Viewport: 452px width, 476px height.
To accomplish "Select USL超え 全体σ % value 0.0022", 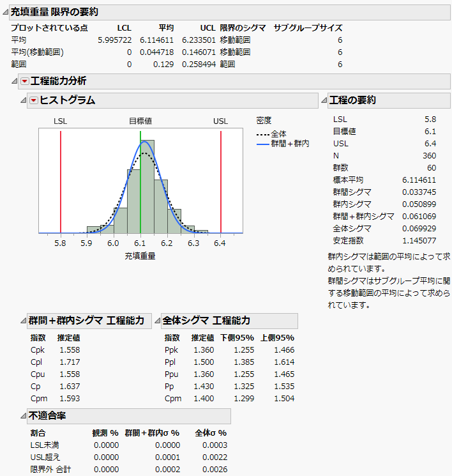I will tap(215, 457).
